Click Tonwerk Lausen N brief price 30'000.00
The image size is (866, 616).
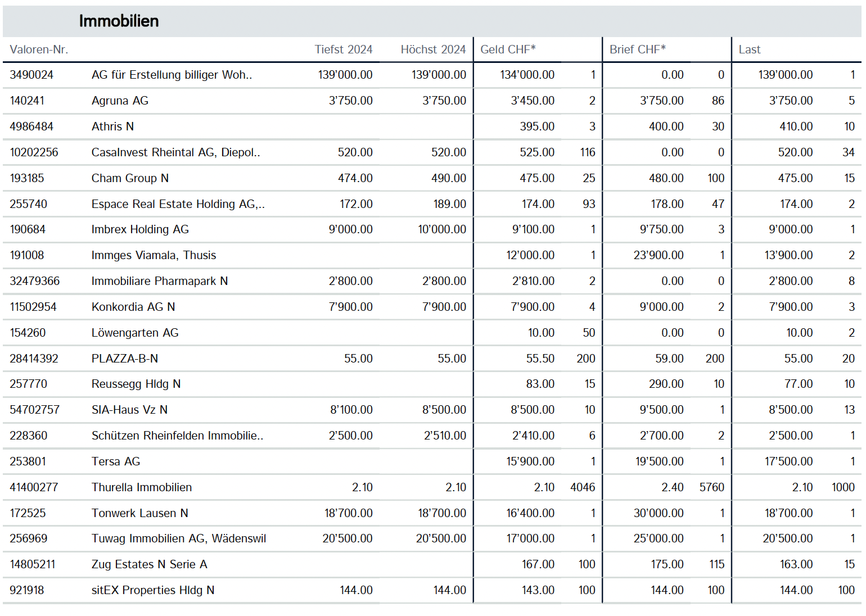(x=658, y=513)
